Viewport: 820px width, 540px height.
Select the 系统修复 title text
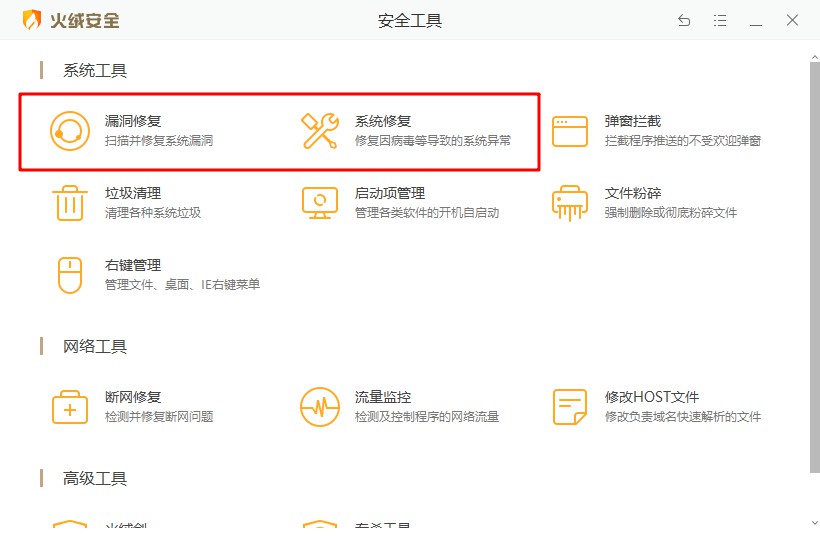pyautogui.click(x=383, y=121)
